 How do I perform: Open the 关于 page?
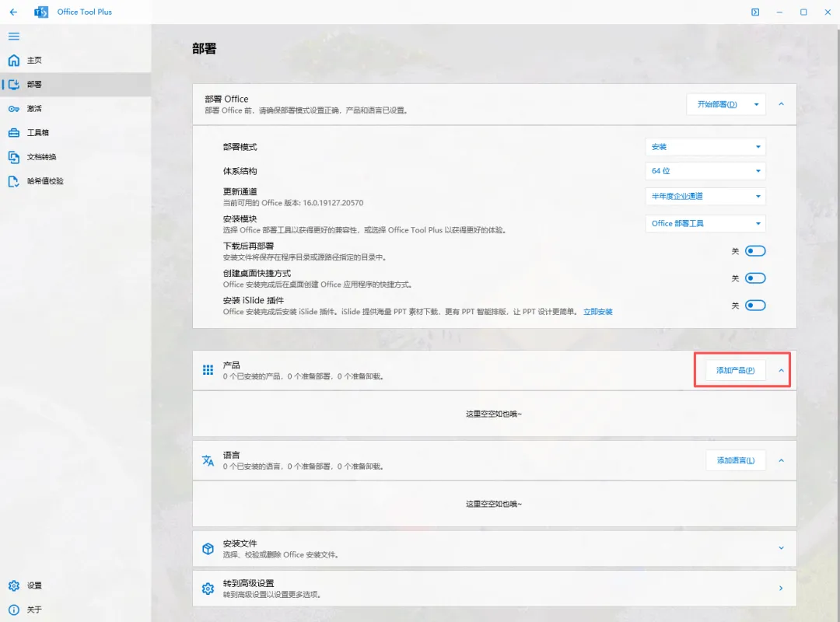tap(75, 609)
